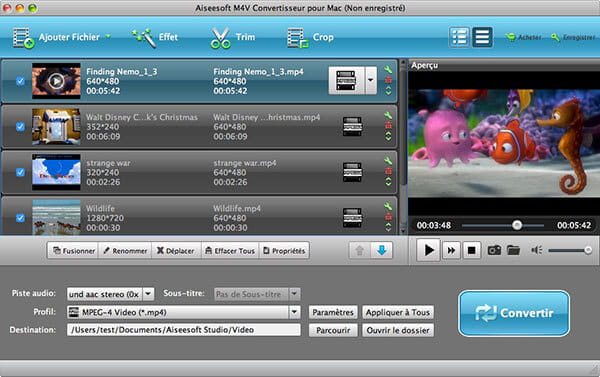Screen dimensions: 600x377
Task: Select the strange war thumbnail
Action: tap(56, 172)
